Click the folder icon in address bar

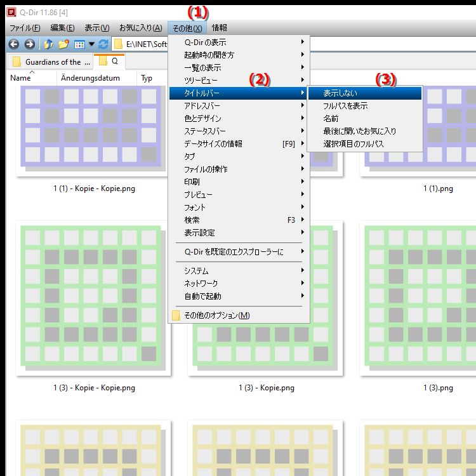[x=118, y=44]
